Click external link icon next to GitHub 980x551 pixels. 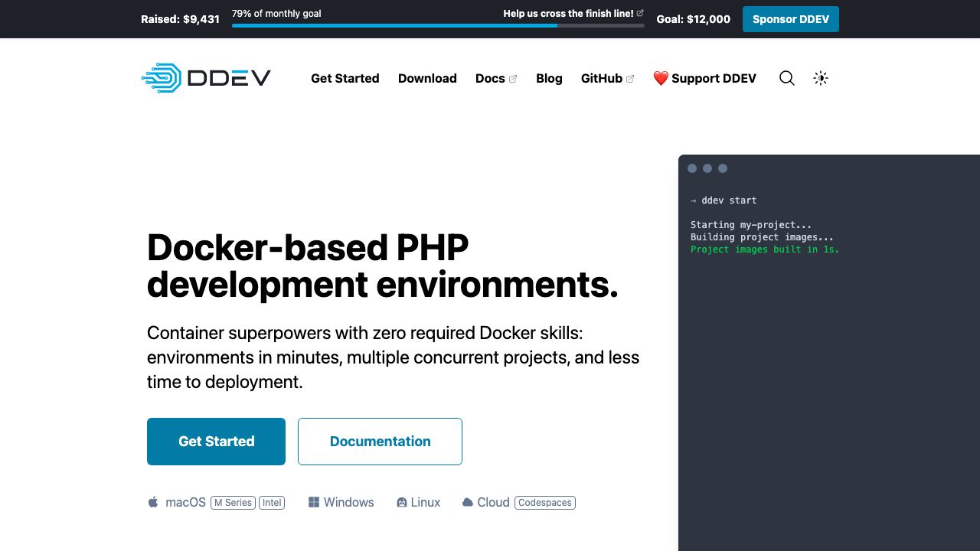point(630,79)
